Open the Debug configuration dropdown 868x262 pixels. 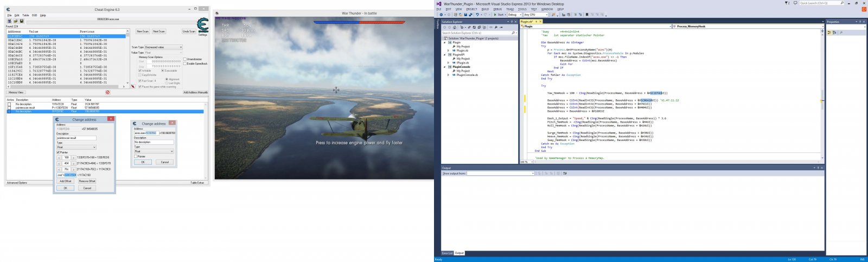coord(515,15)
